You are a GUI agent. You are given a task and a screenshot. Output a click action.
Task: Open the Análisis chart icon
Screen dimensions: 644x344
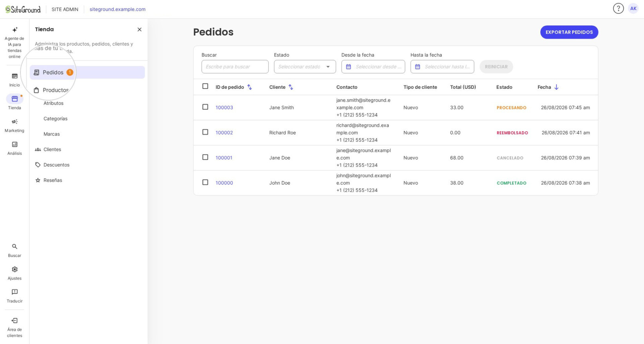(x=14, y=145)
